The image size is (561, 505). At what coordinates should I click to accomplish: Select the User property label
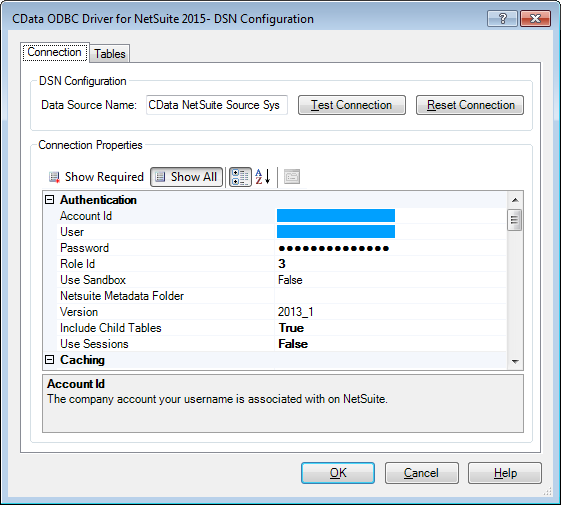coord(72,232)
